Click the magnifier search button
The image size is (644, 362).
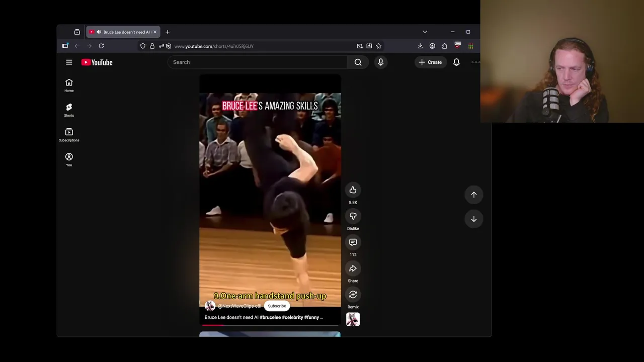pos(358,62)
